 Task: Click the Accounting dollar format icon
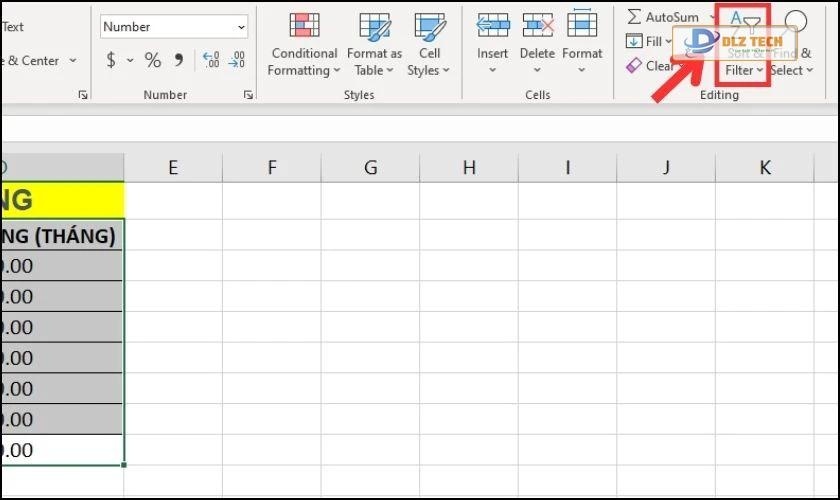(x=111, y=61)
